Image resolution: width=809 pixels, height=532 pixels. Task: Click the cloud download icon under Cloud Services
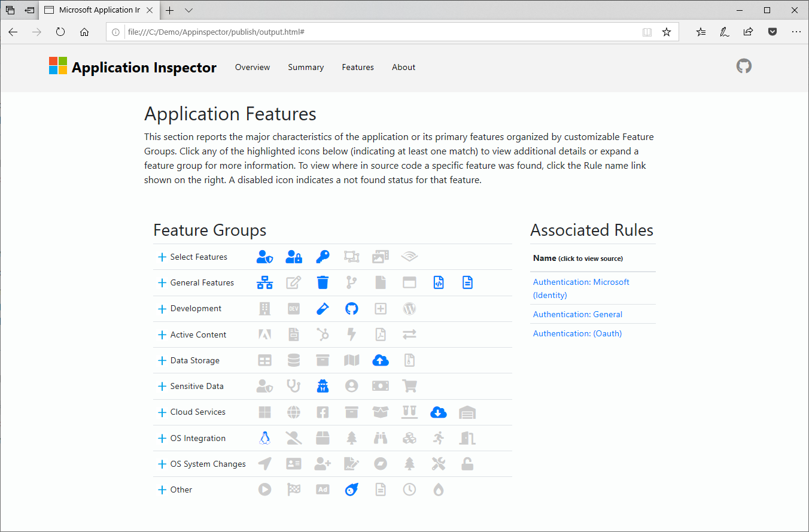tap(438, 412)
